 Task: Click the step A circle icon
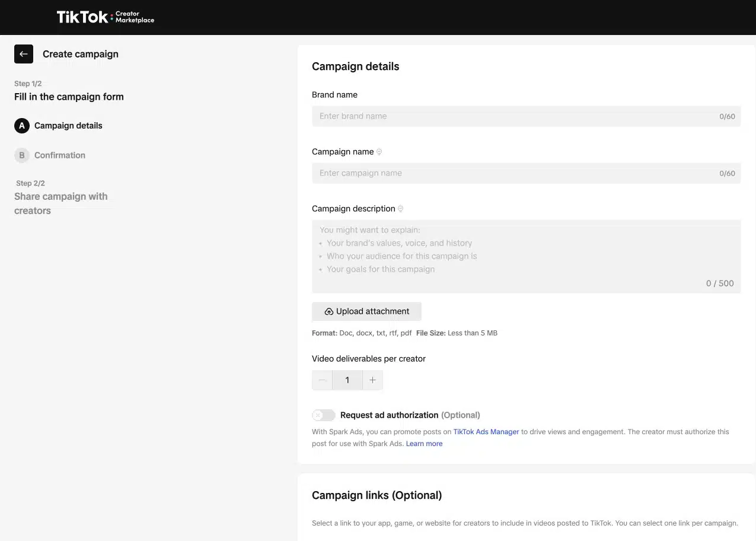22,126
